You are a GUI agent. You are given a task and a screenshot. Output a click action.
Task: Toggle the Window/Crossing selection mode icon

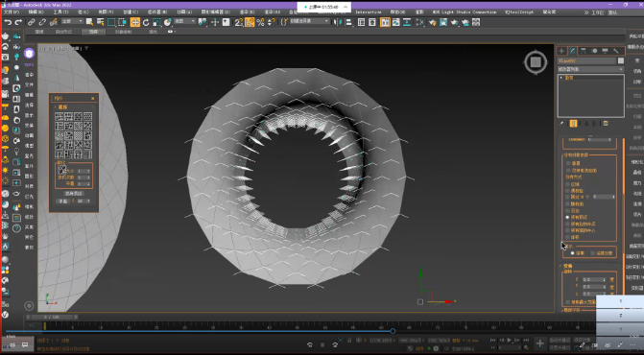[x=122, y=22]
